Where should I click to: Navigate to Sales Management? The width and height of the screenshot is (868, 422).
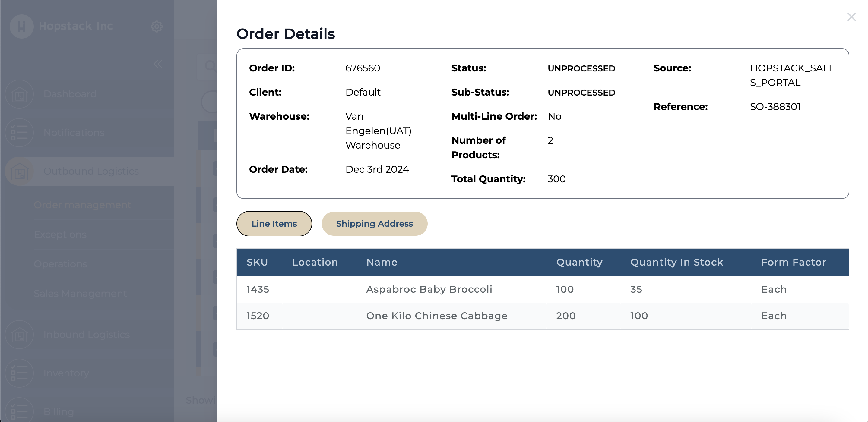coord(81,294)
